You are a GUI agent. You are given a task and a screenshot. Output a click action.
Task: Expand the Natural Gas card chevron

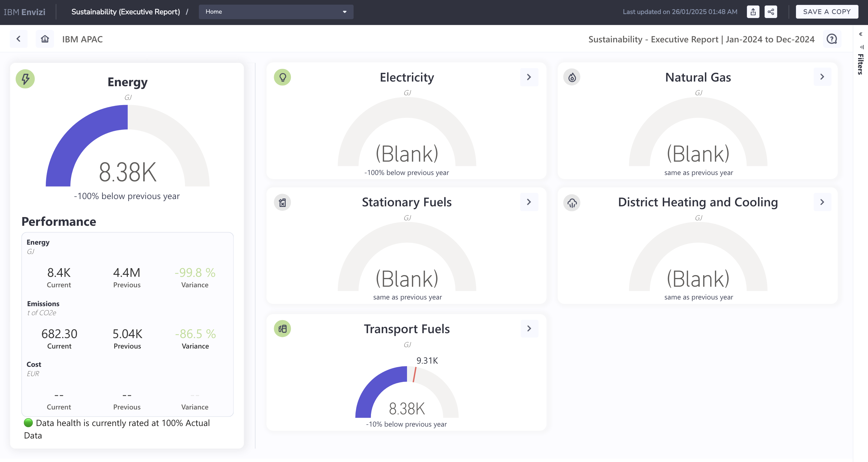click(822, 77)
